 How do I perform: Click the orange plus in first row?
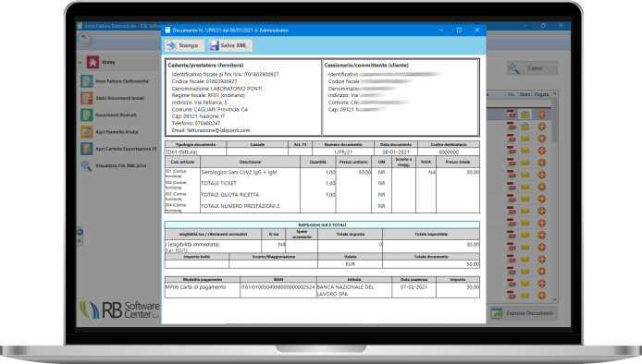(x=541, y=115)
